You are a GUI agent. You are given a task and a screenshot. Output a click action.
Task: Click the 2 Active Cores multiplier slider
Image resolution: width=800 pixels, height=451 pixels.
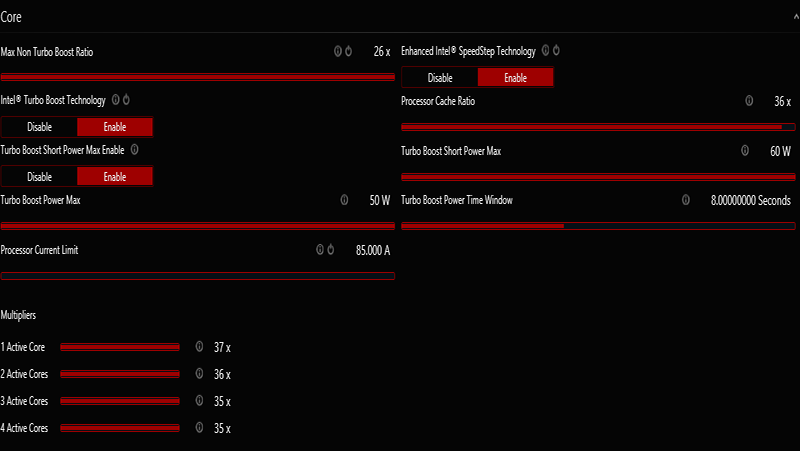click(x=120, y=374)
